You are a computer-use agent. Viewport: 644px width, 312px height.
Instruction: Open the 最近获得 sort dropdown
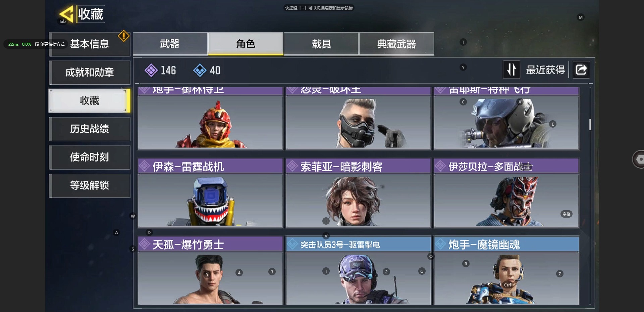pos(545,70)
